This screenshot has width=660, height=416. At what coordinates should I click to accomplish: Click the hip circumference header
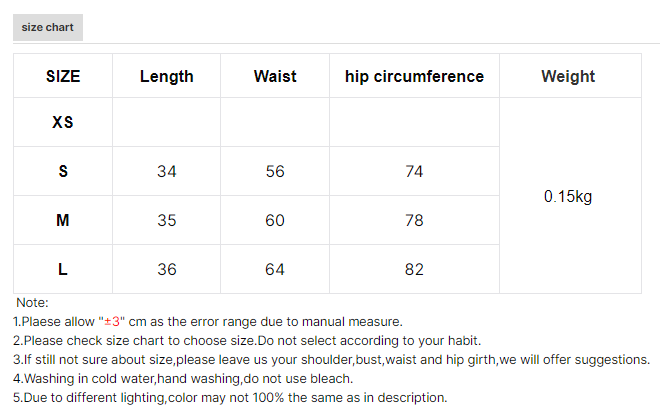tap(414, 76)
